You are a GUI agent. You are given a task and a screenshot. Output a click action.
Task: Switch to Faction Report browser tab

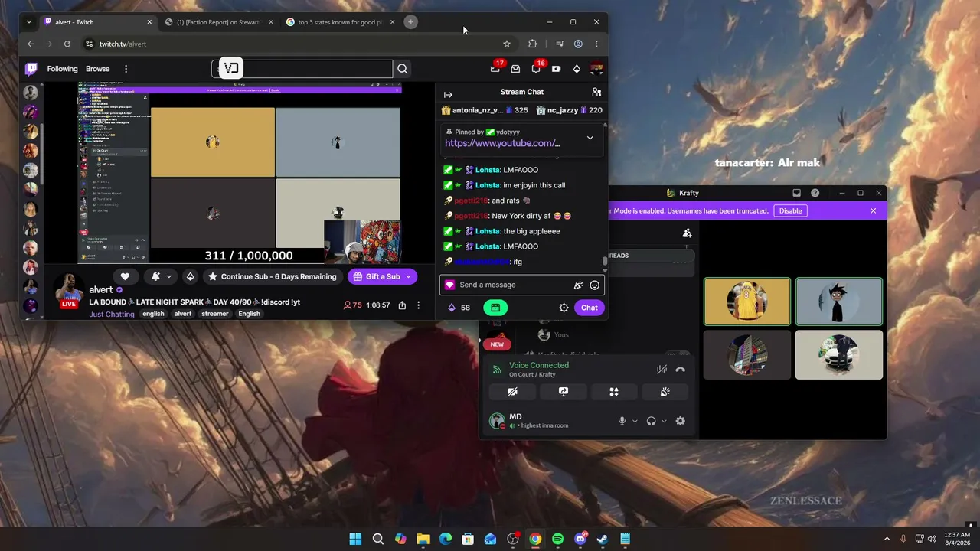(x=219, y=22)
